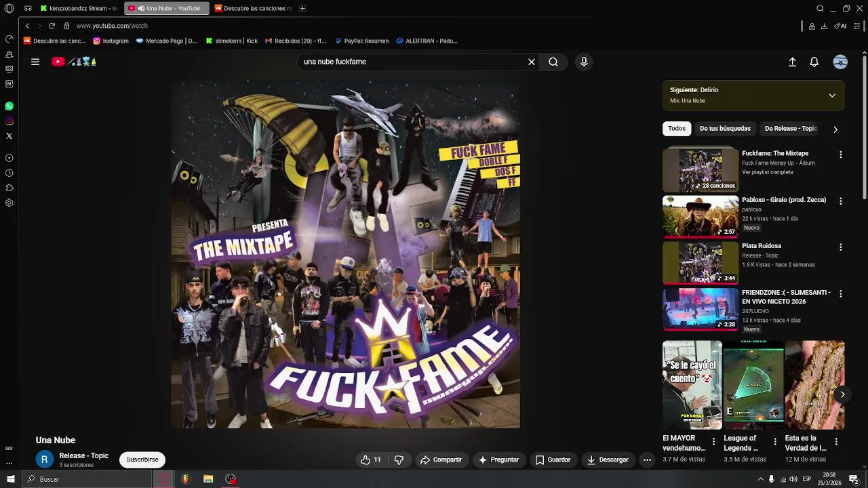This screenshot has width=868, height=488.
Task: Open options for Fuckfame: The Mixtape playlist
Action: [x=841, y=155]
